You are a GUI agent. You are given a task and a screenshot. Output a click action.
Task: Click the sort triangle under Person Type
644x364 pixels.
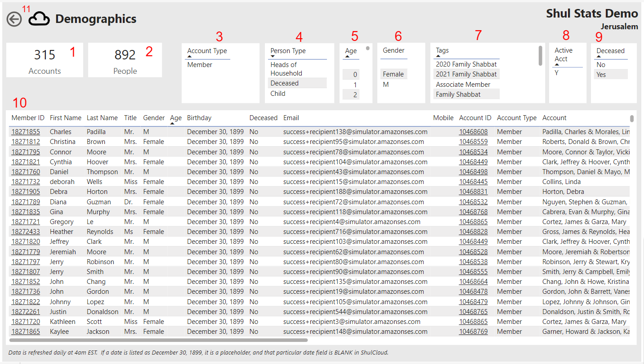tap(273, 57)
